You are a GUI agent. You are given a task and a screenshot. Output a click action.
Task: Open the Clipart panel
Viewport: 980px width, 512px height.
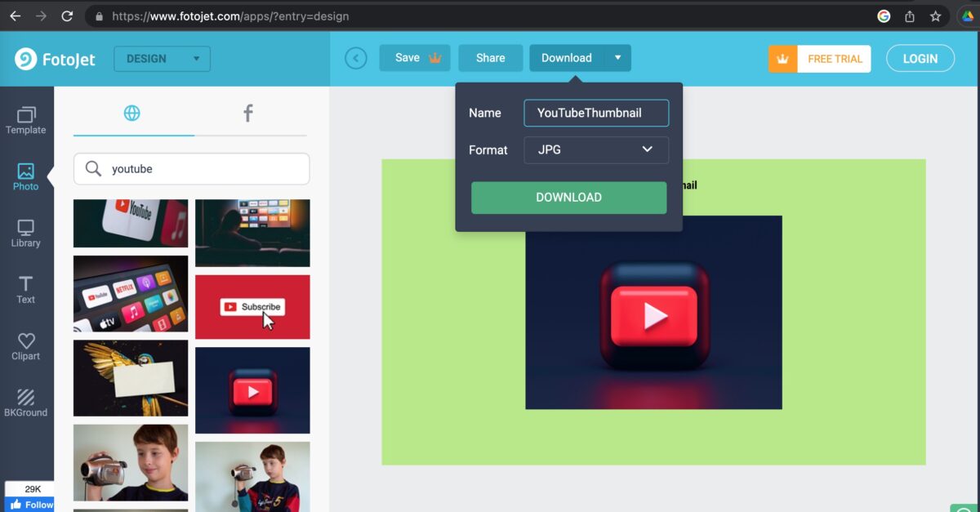(26, 346)
